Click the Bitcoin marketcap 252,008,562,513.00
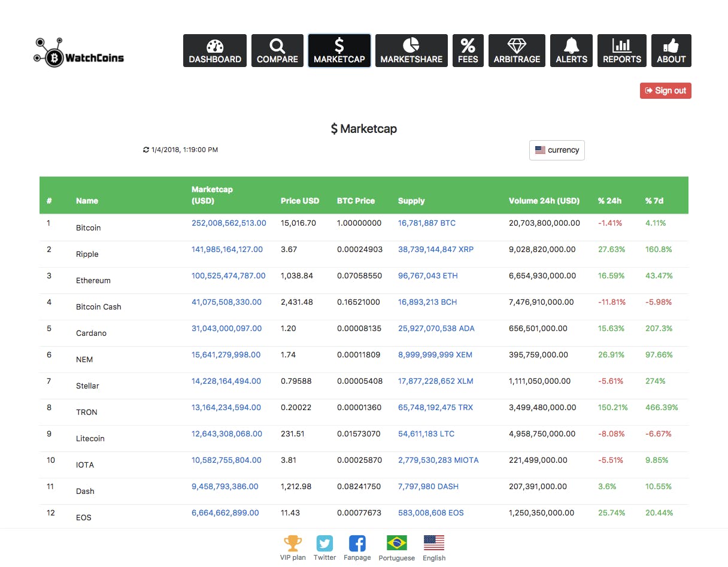 click(x=229, y=223)
